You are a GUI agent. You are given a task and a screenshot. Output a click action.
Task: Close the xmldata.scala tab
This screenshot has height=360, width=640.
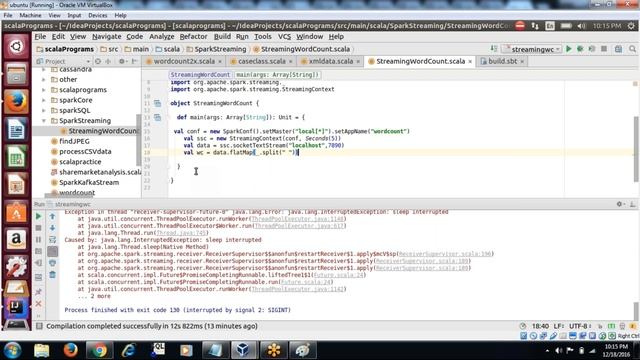pos(358,62)
